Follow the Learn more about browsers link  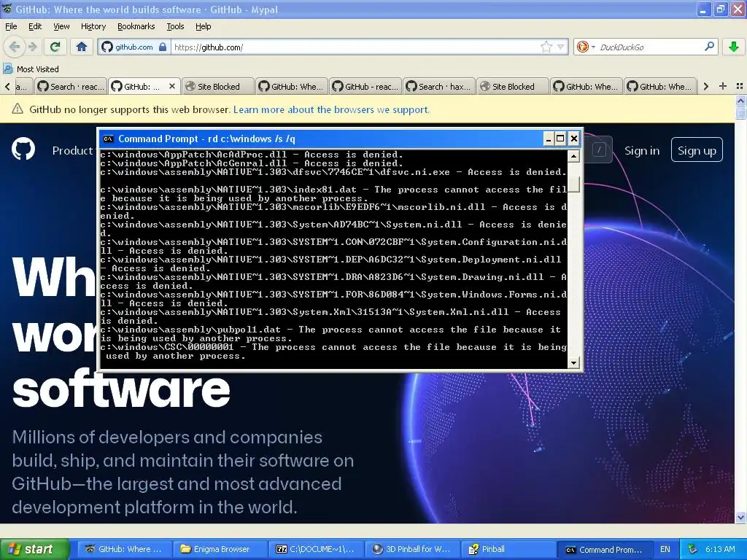pyautogui.click(x=332, y=109)
